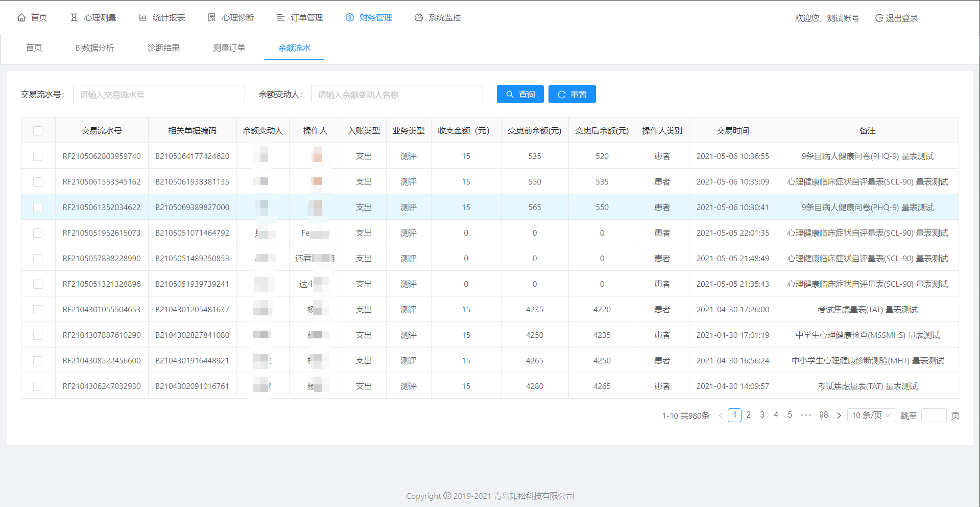Screen dimensions: 980x507
Task: Toggle the select-all checkbox in table header
Action: pyautogui.click(x=38, y=131)
